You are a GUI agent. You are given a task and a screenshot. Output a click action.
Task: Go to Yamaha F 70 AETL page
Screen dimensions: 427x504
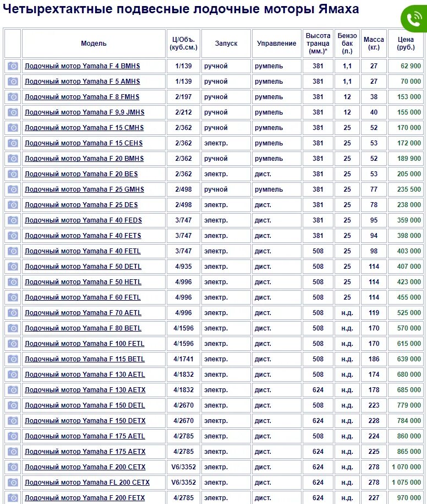83,313
